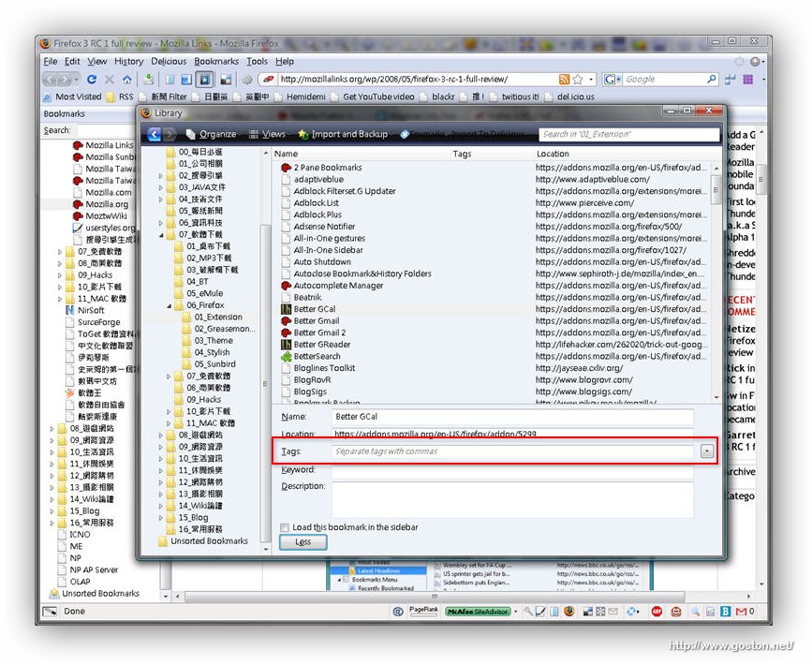Go to Home page icon
The height and width of the screenshot is (665, 812).
126,80
